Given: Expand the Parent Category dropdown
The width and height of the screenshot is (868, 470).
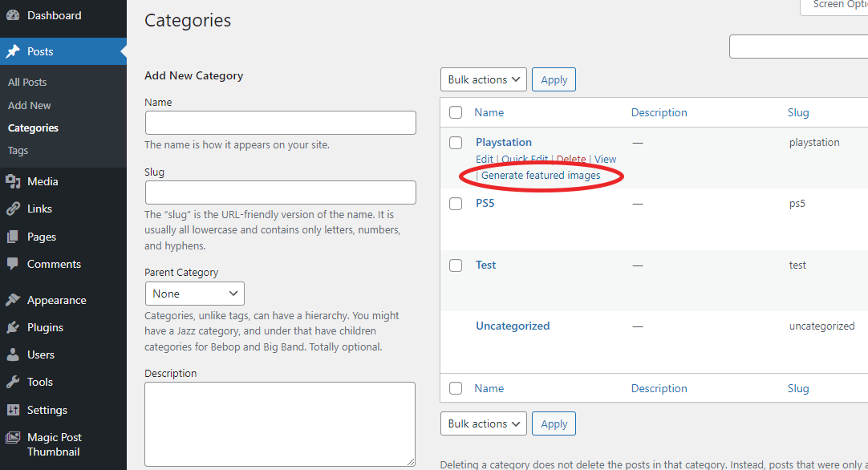Looking at the screenshot, I should 194,294.
